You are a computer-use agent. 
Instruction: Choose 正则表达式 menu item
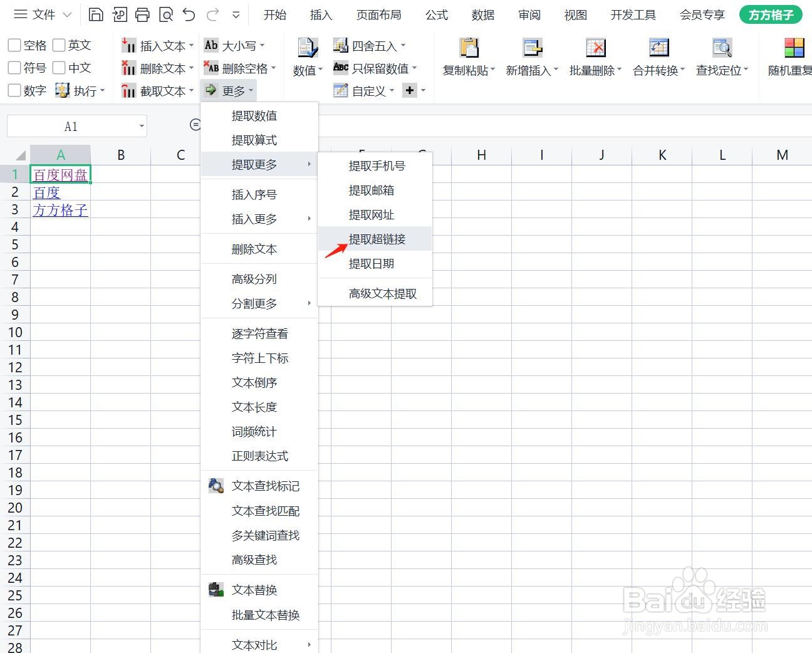pos(259,456)
